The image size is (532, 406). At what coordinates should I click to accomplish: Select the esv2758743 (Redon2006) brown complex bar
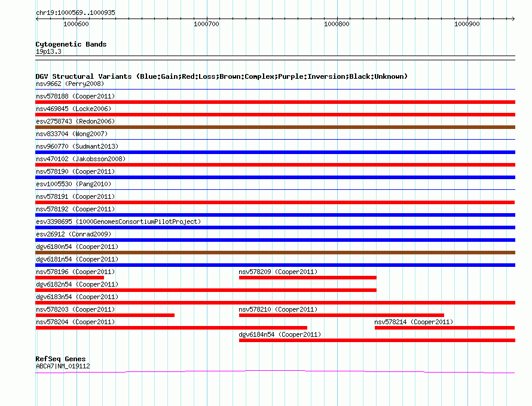pos(275,127)
